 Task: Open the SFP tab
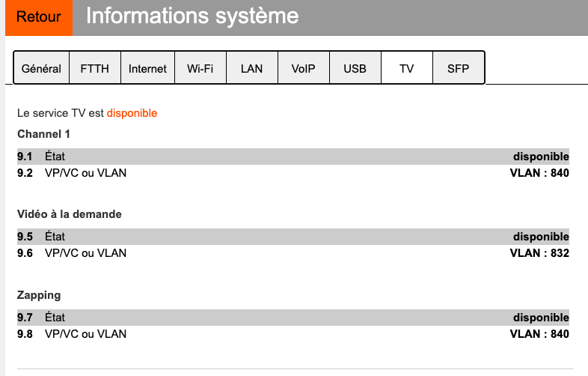458,68
